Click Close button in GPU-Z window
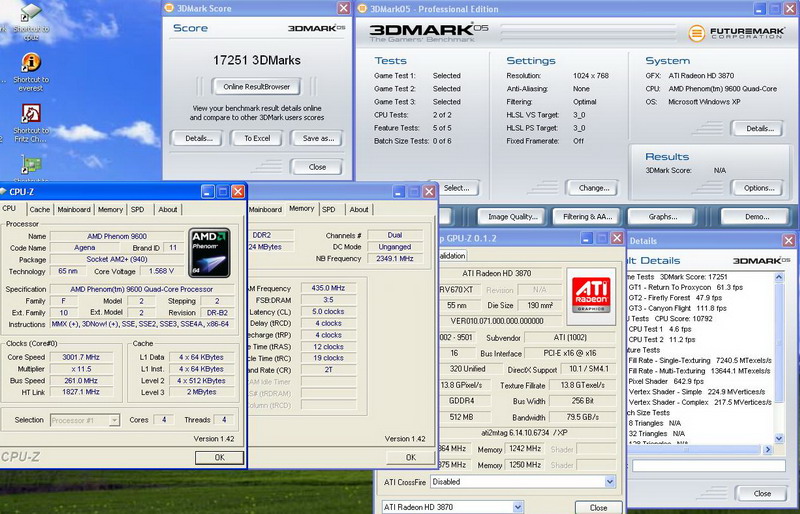Viewport: 800px width, 514px height. click(598, 508)
